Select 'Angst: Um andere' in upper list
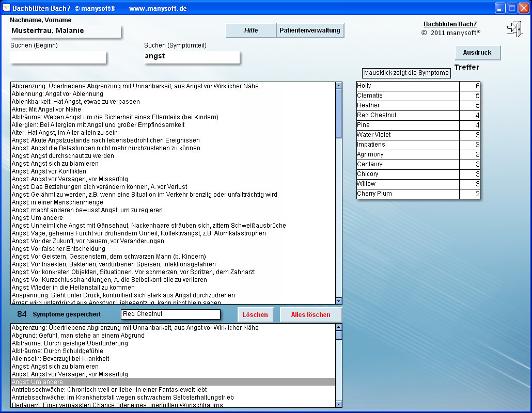Screen dimensions: 532x413 (x=173, y=218)
